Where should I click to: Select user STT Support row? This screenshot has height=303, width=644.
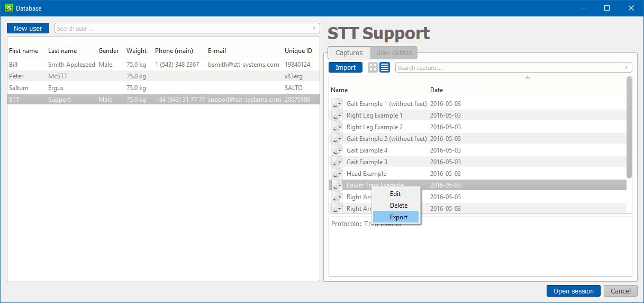[x=164, y=100]
